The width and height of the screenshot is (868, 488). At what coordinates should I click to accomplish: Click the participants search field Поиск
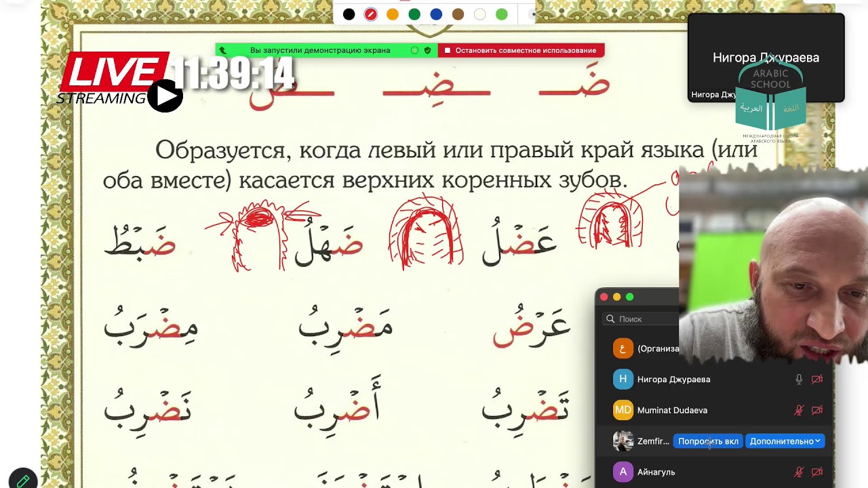coord(640,319)
